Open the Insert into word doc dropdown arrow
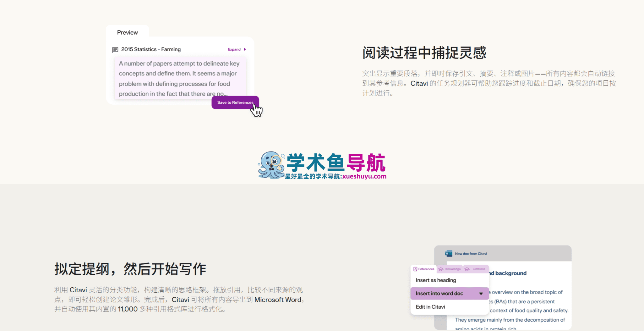 click(x=481, y=294)
